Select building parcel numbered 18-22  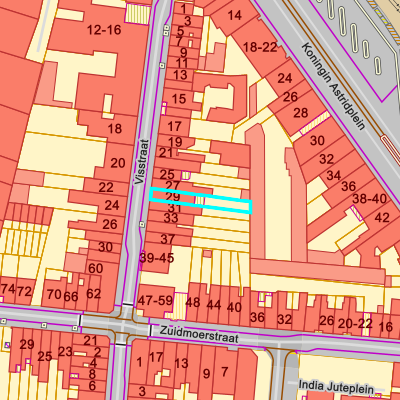[x=260, y=47]
